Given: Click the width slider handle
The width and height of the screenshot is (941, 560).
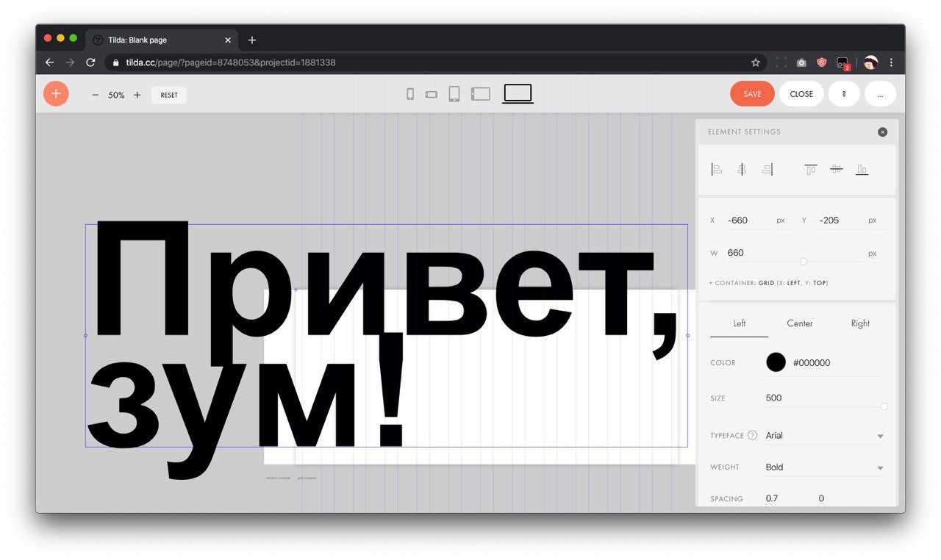Looking at the screenshot, I should 803,262.
